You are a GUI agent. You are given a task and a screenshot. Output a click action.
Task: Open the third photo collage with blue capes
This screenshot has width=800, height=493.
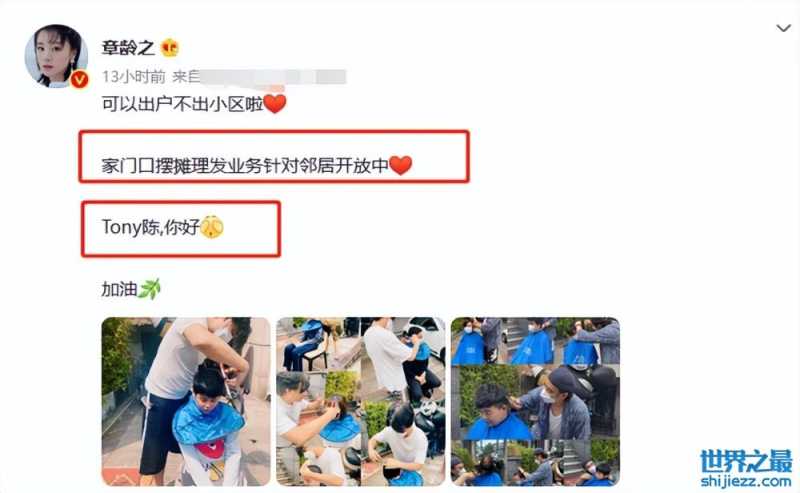click(x=535, y=402)
